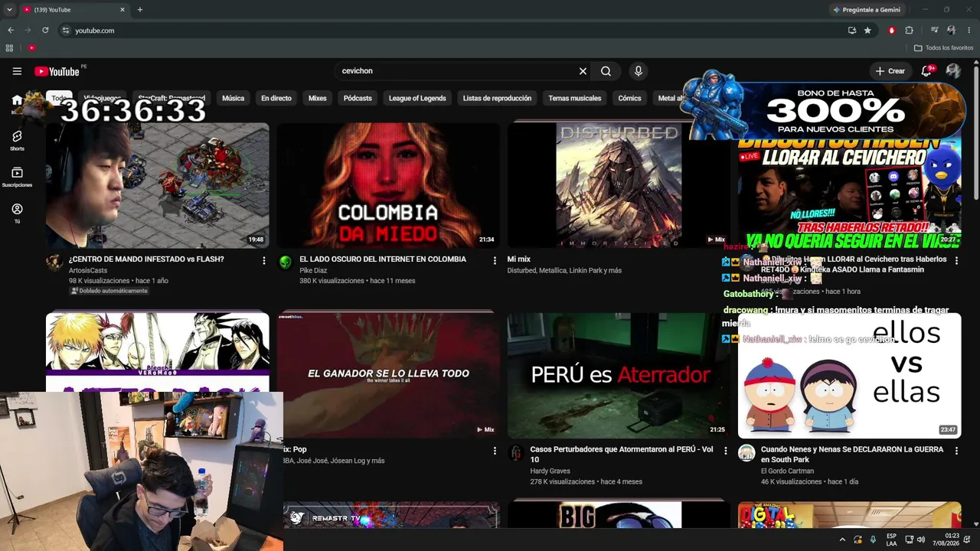Click the install app icon in address bar
This screenshot has height=551, width=980.
[x=852, y=31]
